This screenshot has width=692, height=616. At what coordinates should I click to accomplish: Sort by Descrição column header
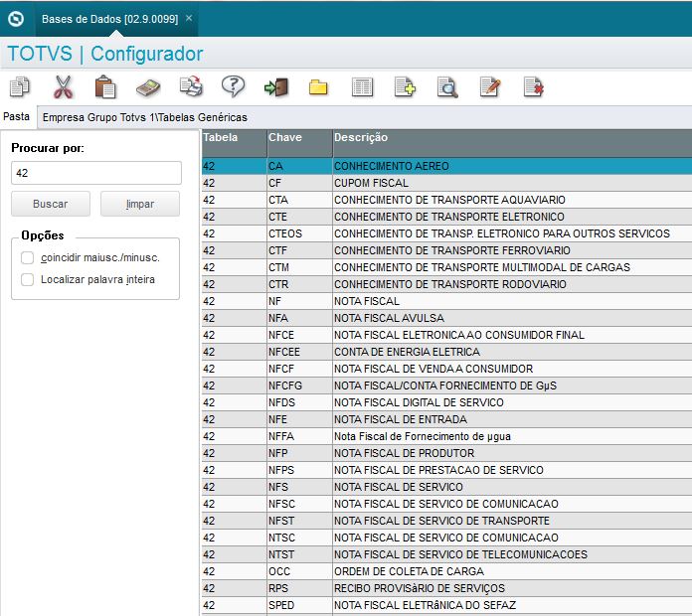pos(512,143)
